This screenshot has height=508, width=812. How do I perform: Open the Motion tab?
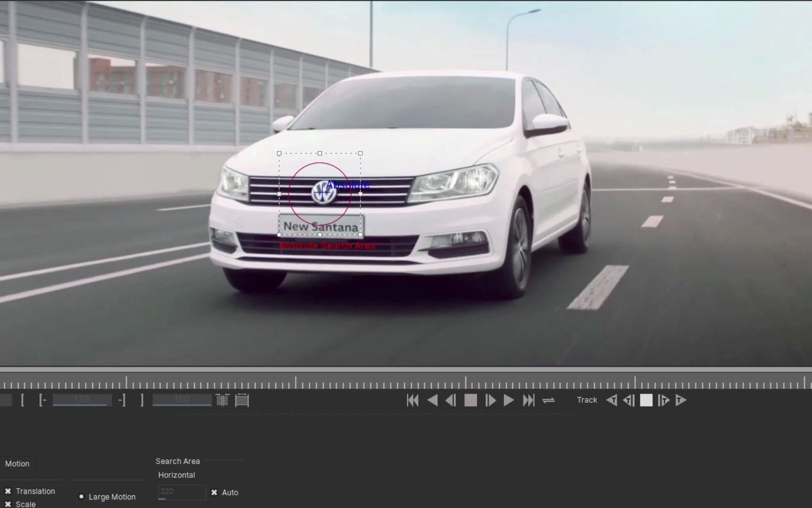click(x=17, y=464)
